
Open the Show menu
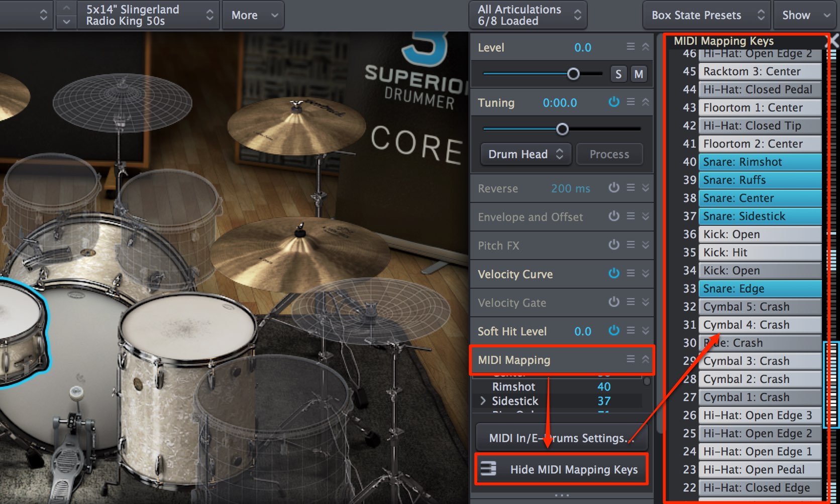[x=806, y=15]
